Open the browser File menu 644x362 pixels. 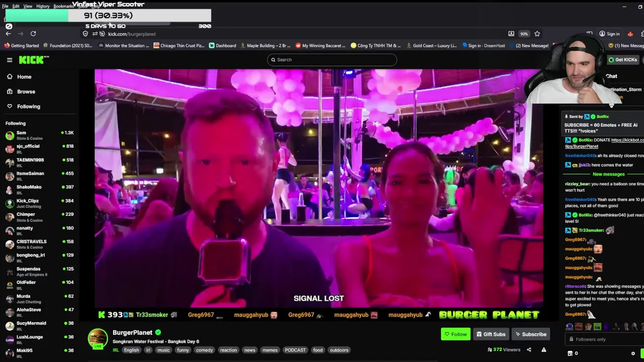point(5,6)
